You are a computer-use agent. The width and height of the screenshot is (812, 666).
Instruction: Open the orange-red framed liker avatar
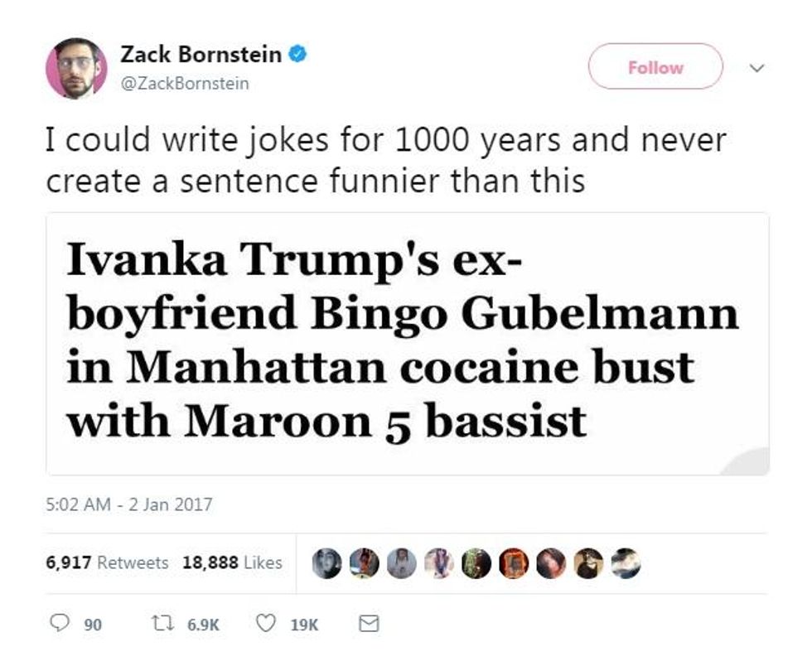point(513,563)
